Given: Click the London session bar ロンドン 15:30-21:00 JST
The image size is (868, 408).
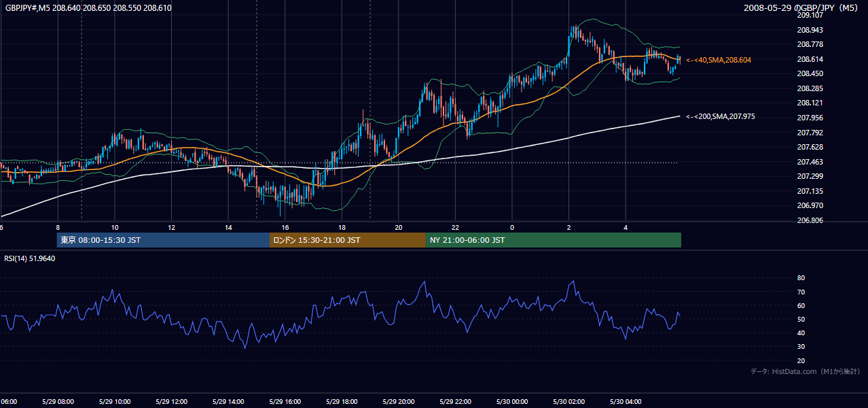Looking at the screenshot, I should point(348,240).
